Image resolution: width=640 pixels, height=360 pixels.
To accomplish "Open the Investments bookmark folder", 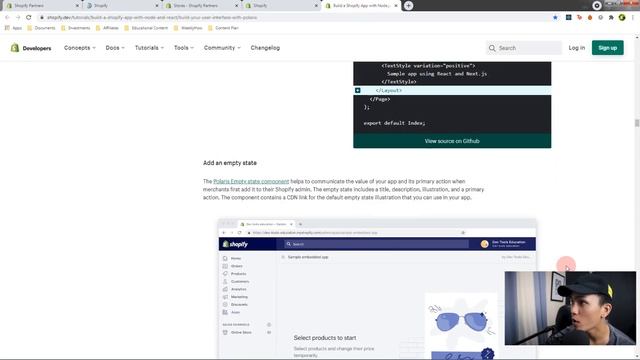I will pos(76,28).
